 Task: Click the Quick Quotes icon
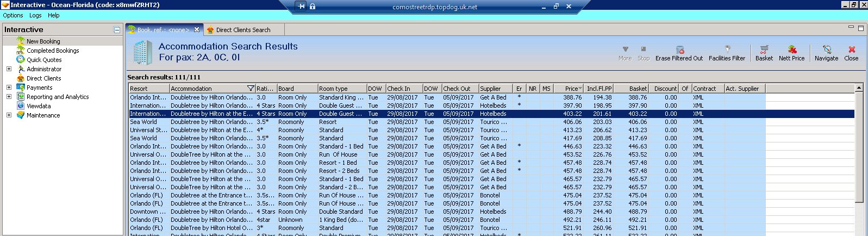tap(21, 59)
